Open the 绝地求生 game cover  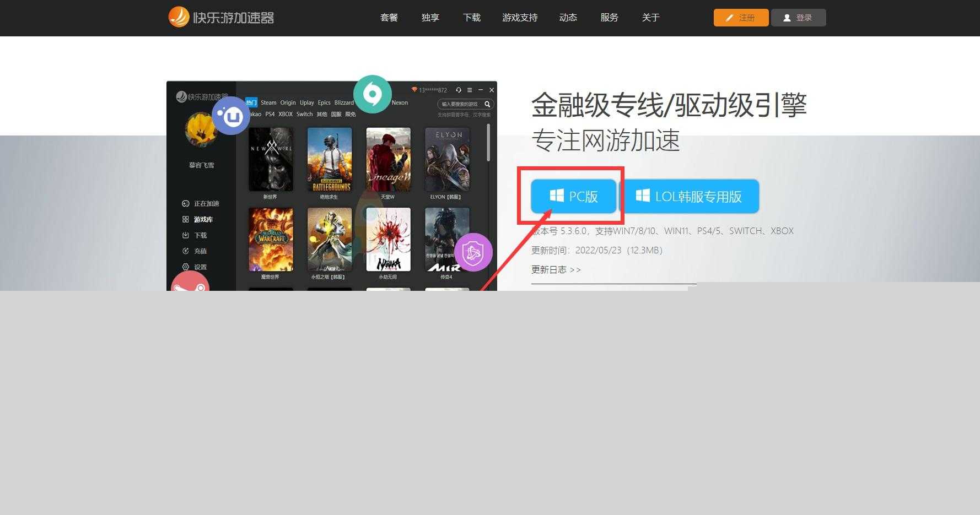pyautogui.click(x=330, y=160)
